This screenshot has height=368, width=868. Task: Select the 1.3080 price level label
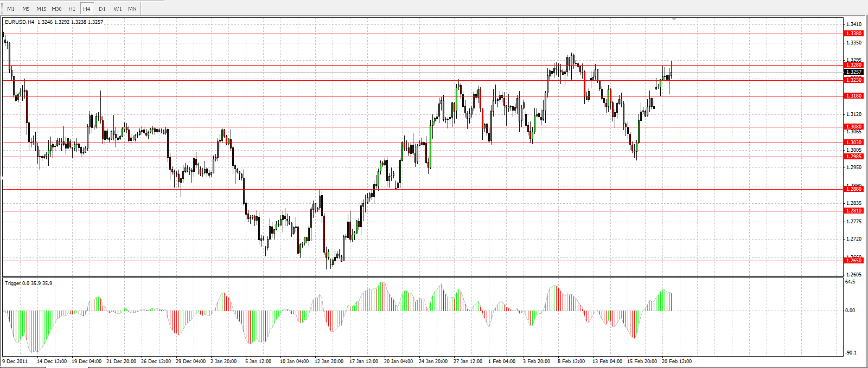pos(853,127)
